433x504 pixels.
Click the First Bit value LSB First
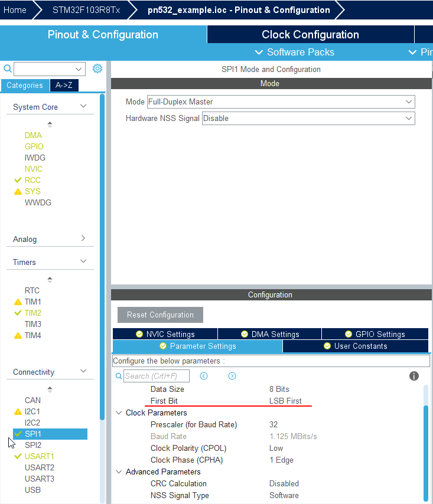(x=285, y=401)
